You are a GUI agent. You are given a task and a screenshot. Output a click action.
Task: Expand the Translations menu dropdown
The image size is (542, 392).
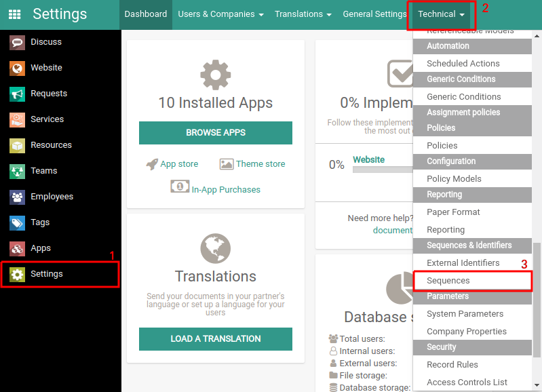click(303, 14)
